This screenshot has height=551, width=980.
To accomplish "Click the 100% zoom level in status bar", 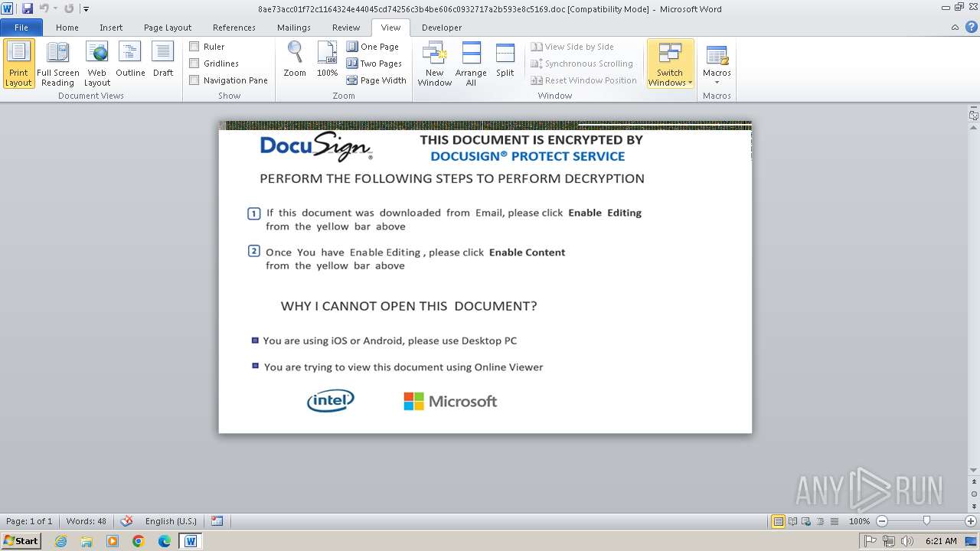I will pos(859,521).
